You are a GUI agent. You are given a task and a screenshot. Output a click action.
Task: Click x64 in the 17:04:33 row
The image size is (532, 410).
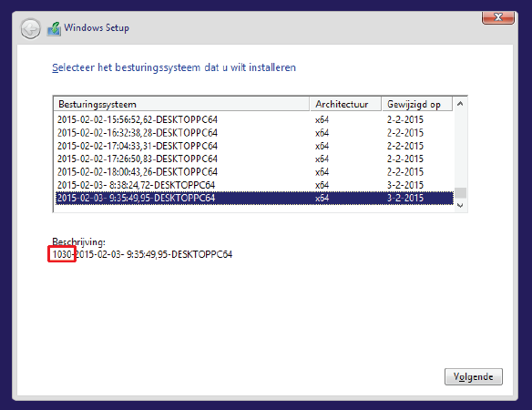coord(322,146)
